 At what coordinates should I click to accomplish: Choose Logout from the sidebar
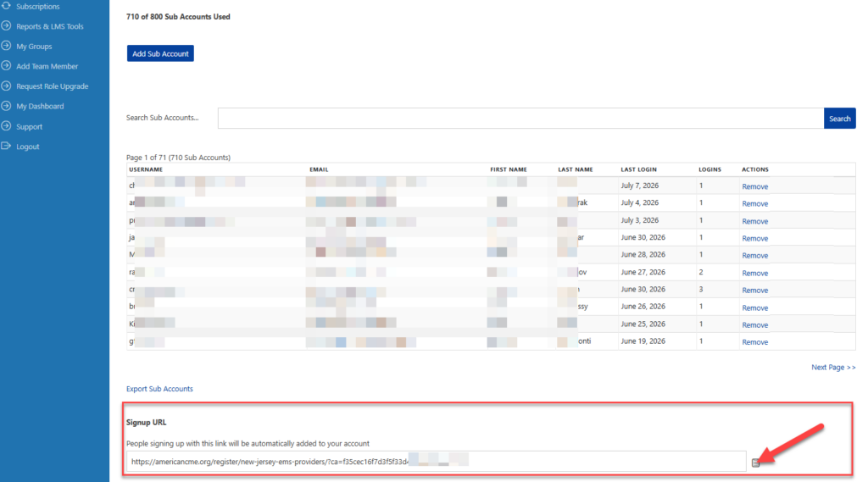28,147
